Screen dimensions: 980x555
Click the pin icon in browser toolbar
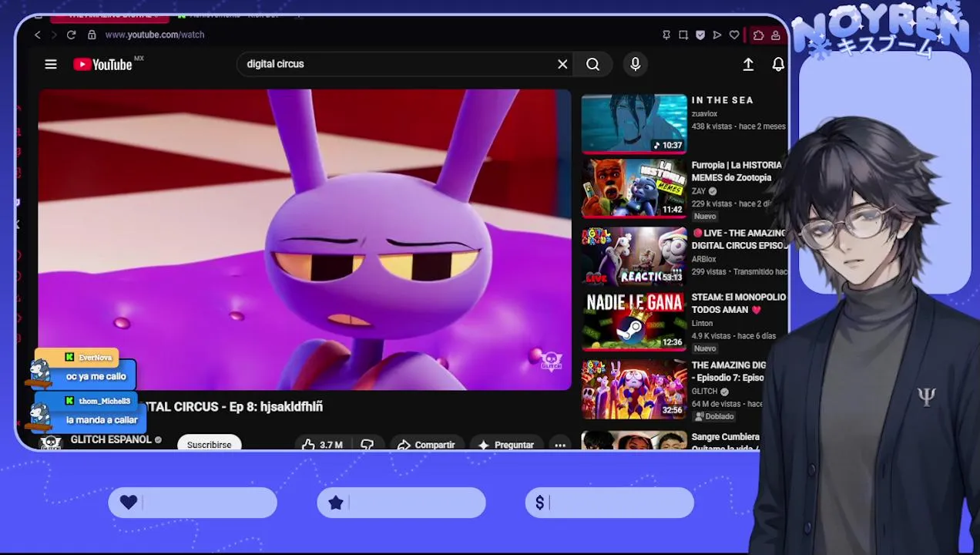click(x=666, y=35)
